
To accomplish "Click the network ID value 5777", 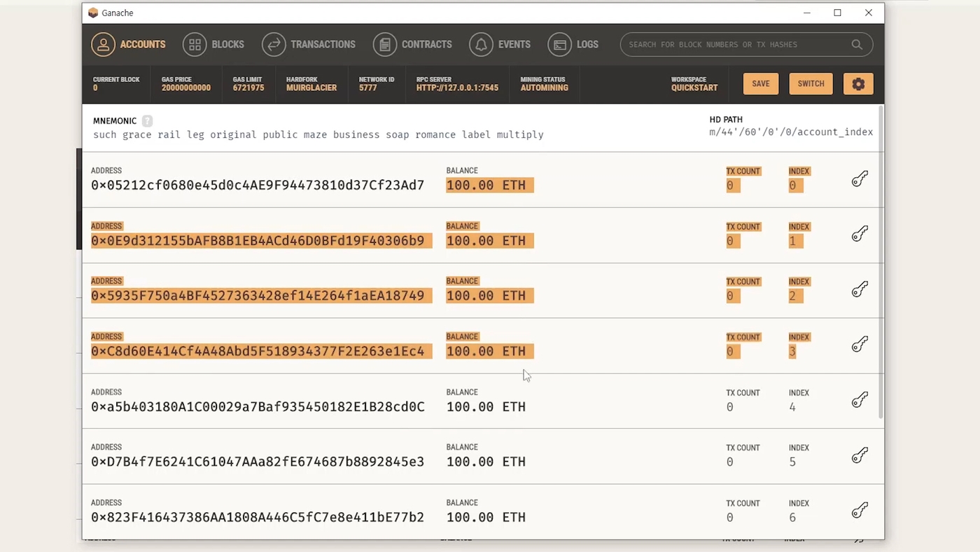I will pyautogui.click(x=368, y=88).
